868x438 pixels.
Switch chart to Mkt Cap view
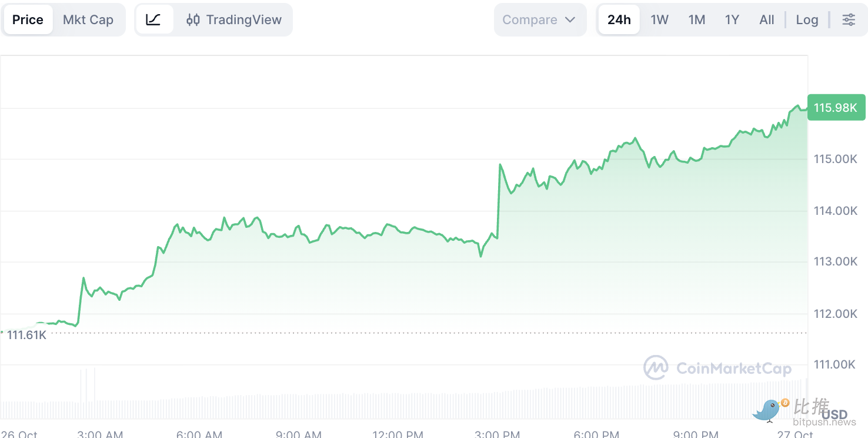(88, 19)
